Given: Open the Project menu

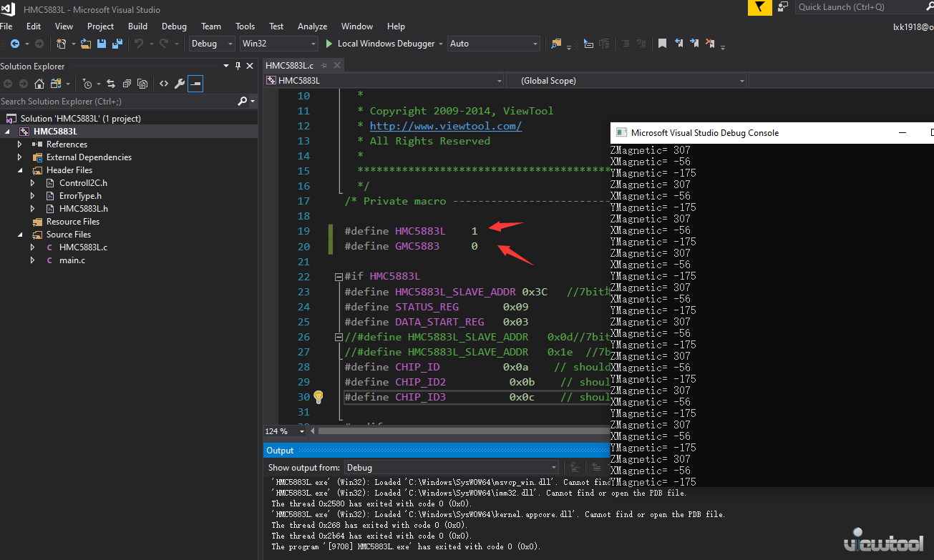Looking at the screenshot, I should pyautogui.click(x=100, y=26).
